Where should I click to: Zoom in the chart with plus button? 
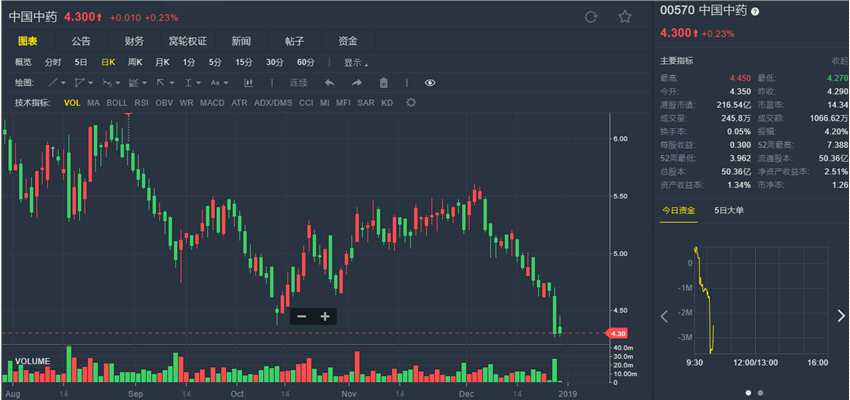pos(325,317)
